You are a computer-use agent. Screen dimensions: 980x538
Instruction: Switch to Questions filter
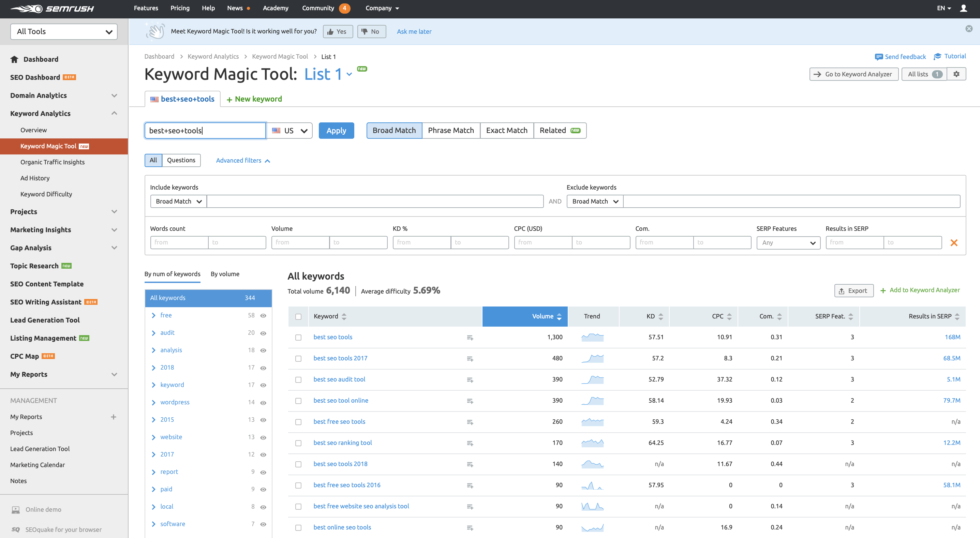181,160
